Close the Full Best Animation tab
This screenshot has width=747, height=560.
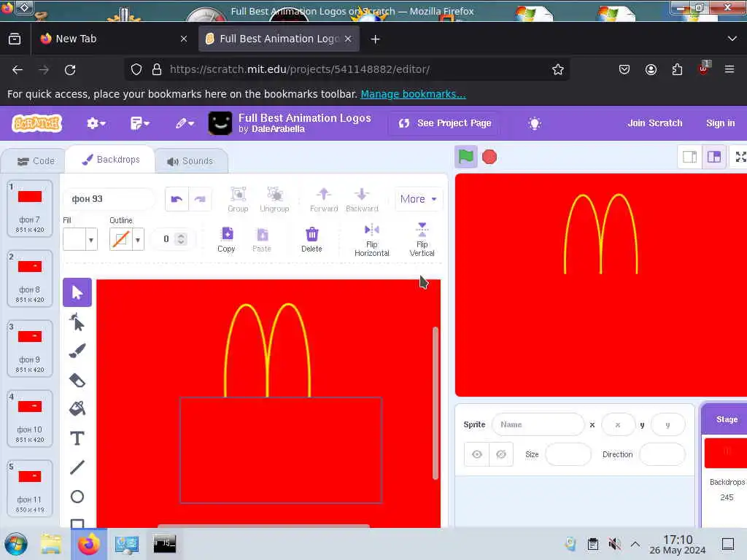[348, 39]
